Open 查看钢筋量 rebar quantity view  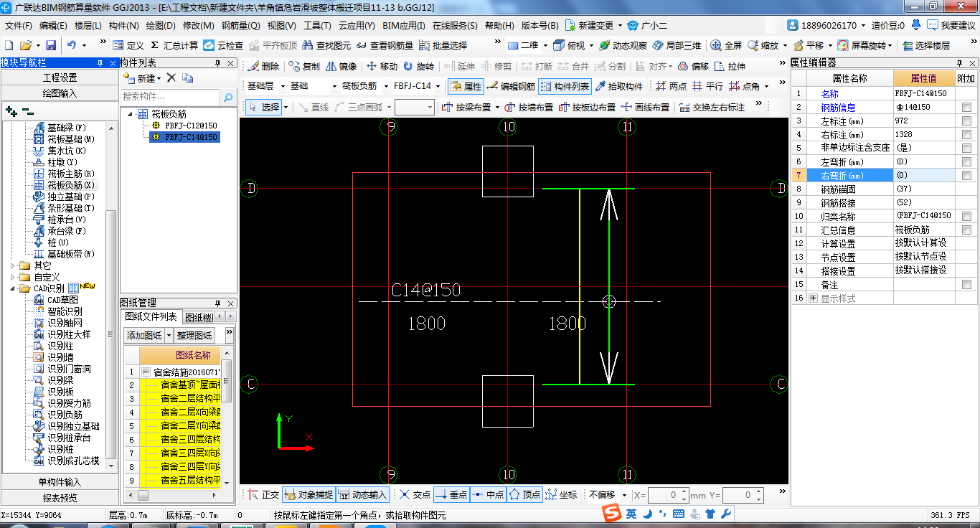[x=384, y=45]
